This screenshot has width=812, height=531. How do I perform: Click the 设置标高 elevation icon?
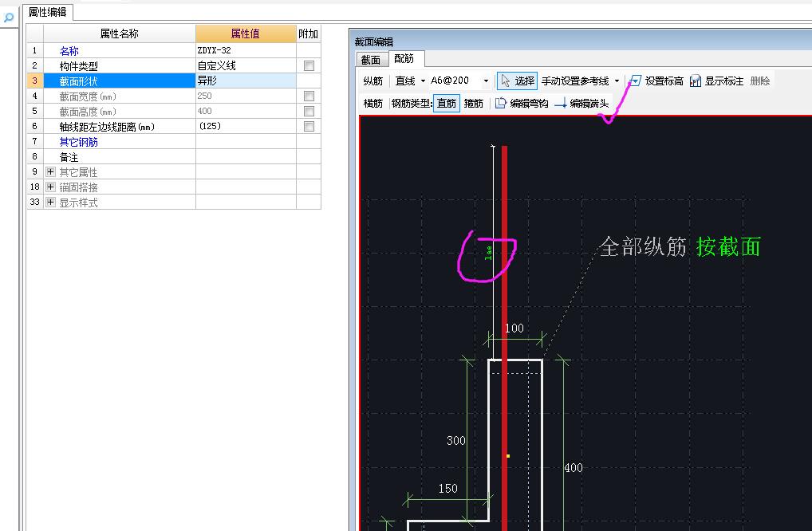[635, 81]
